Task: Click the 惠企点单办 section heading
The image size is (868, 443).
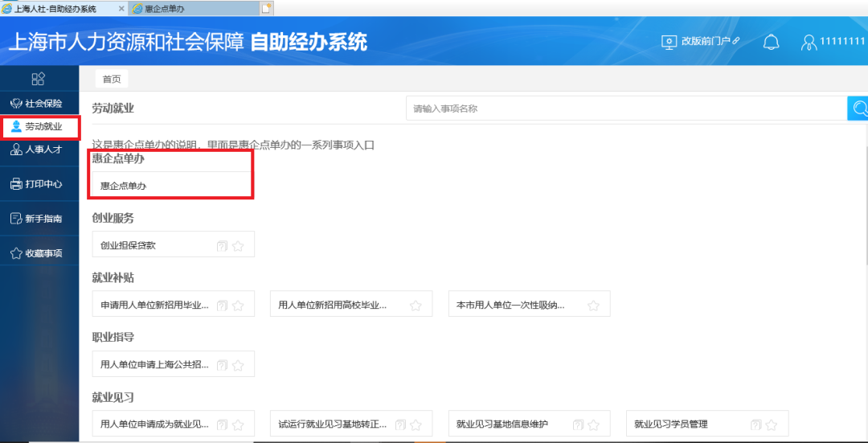Action: [x=118, y=159]
